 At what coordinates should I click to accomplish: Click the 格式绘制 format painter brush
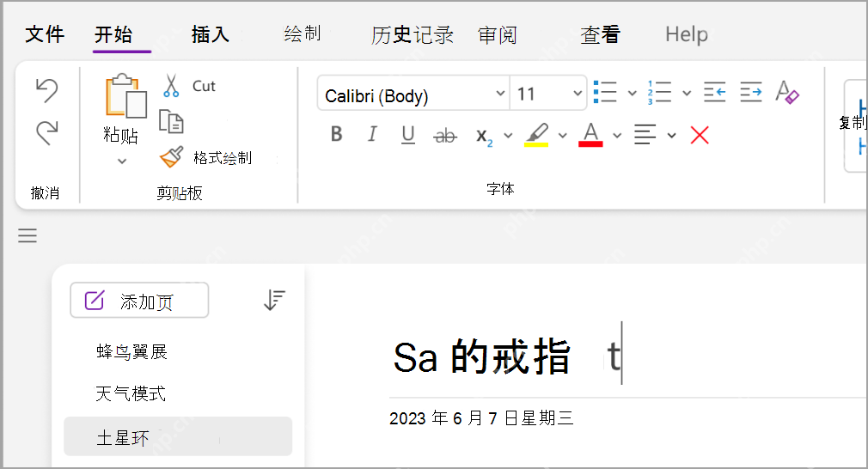click(171, 158)
